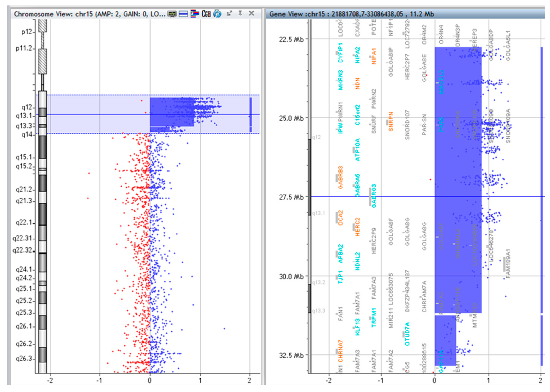Click the smaller lower aberration block in Gene View
The width and height of the screenshot is (550, 392).
pyautogui.click(x=445, y=340)
